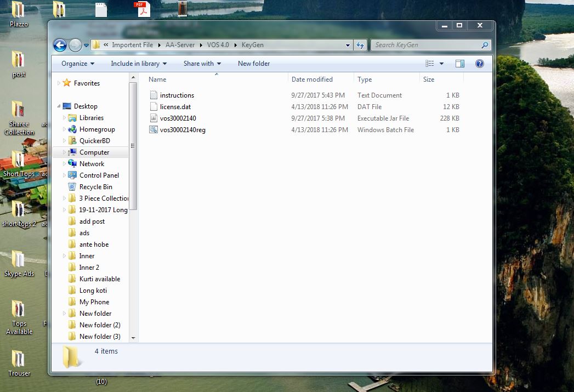This screenshot has width=574, height=392.
Task: Go back with the Back arrow button
Action: coord(60,45)
